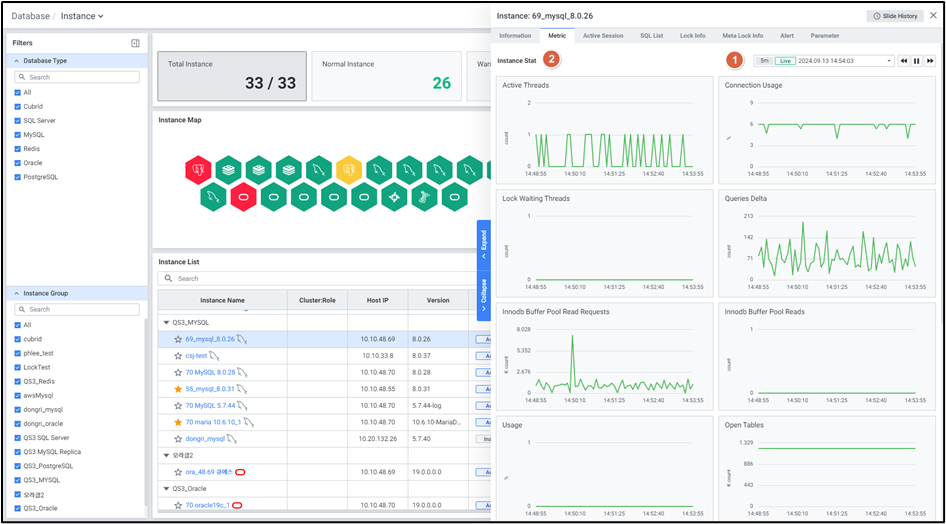The height and width of the screenshot is (524, 946).
Task: Collapse the QS3_MYSQL group in Instance List
Action: tap(164, 323)
